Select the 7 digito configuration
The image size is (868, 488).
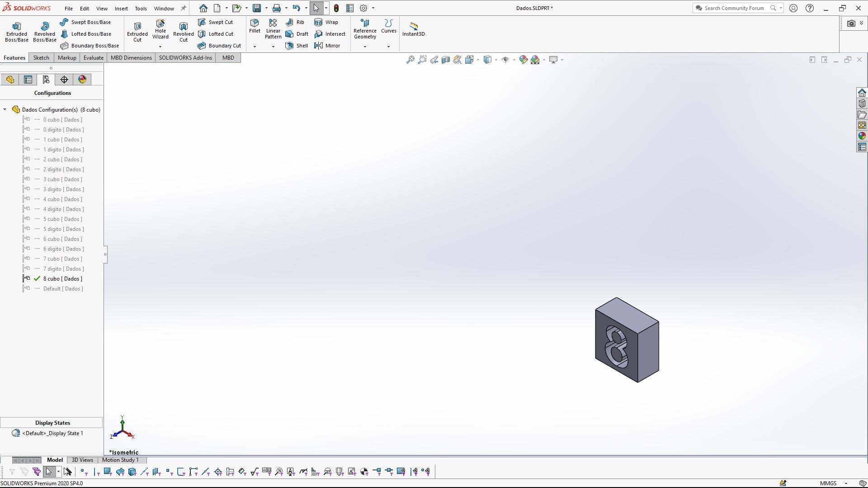[x=64, y=269]
